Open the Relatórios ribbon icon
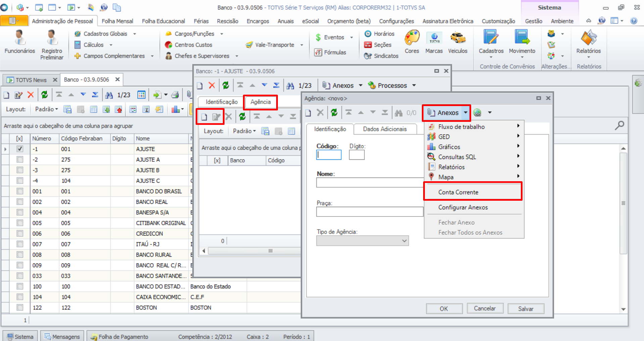Viewport: 644px width, 341px height. pyautogui.click(x=589, y=44)
